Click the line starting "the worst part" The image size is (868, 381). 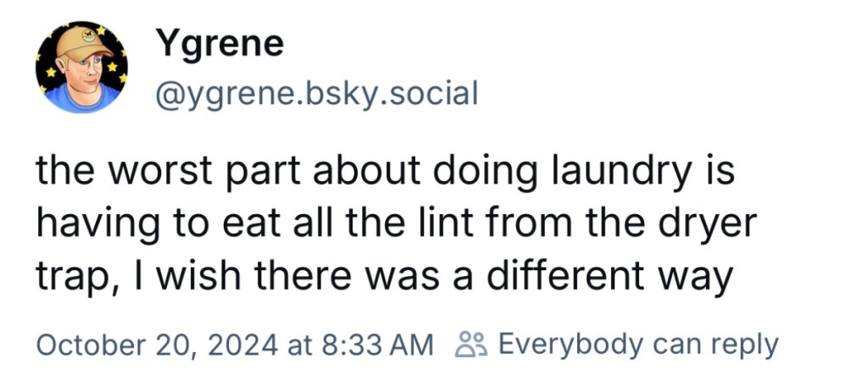(385, 173)
